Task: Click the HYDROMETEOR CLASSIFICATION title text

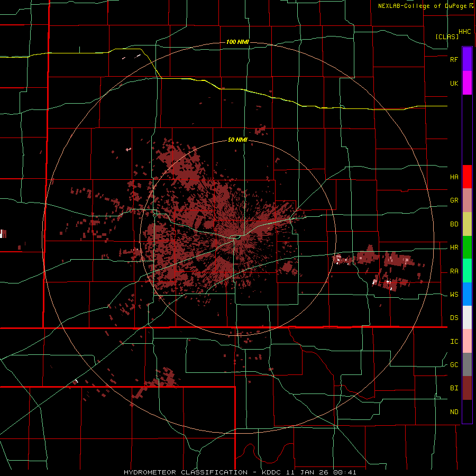Action: pyautogui.click(x=186, y=472)
